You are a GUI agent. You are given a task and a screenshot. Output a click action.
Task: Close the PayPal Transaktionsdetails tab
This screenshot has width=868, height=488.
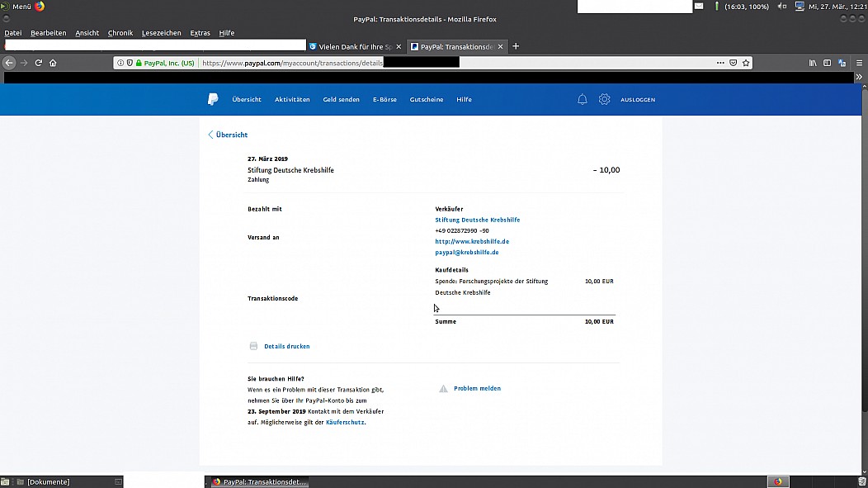(x=501, y=46)
